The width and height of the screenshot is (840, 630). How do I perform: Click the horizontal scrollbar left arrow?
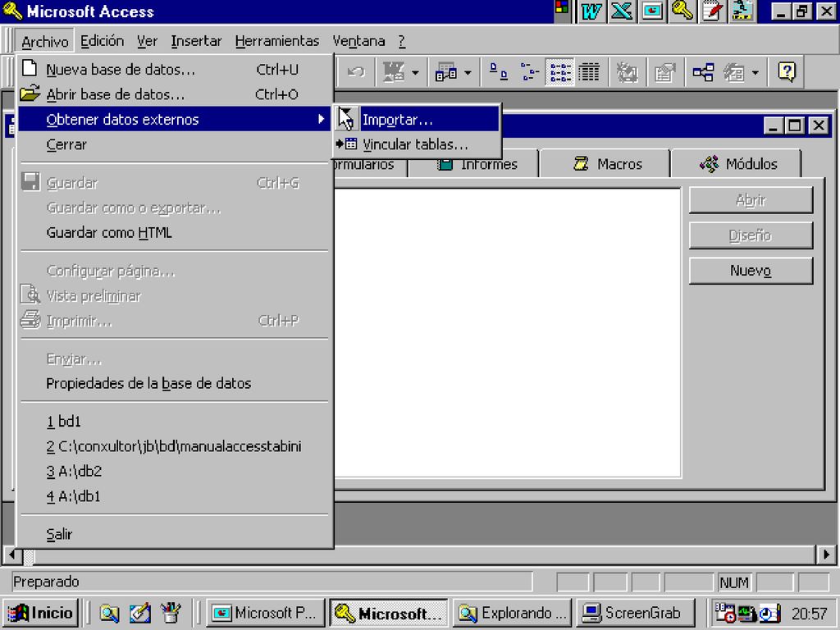click(x=12, y=555)
